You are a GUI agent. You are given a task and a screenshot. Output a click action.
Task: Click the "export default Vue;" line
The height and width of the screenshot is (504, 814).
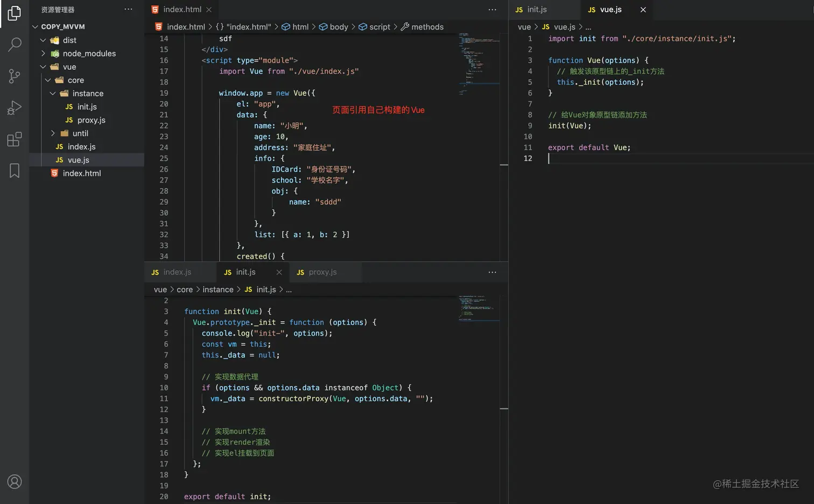click(x=590, y=147)
